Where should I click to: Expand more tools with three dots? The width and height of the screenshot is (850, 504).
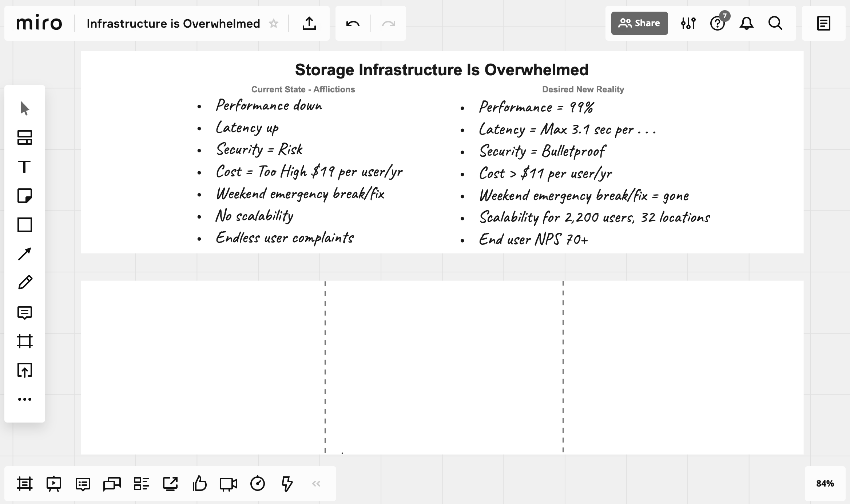[25, 399]
